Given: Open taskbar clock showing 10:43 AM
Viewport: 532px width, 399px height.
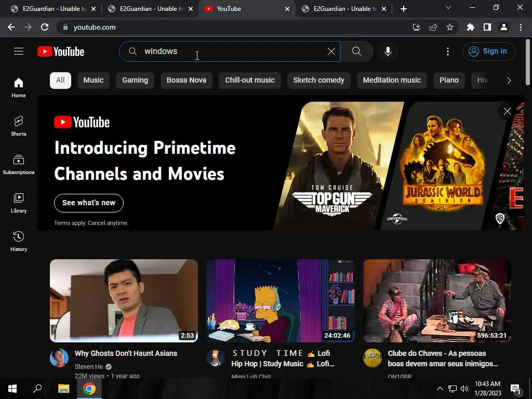Looking at the screenshot, I should 487,389.
